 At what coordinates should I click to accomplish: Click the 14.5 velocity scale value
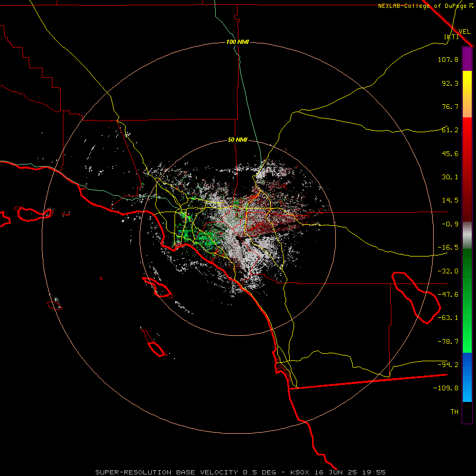(x=450, y=200)
